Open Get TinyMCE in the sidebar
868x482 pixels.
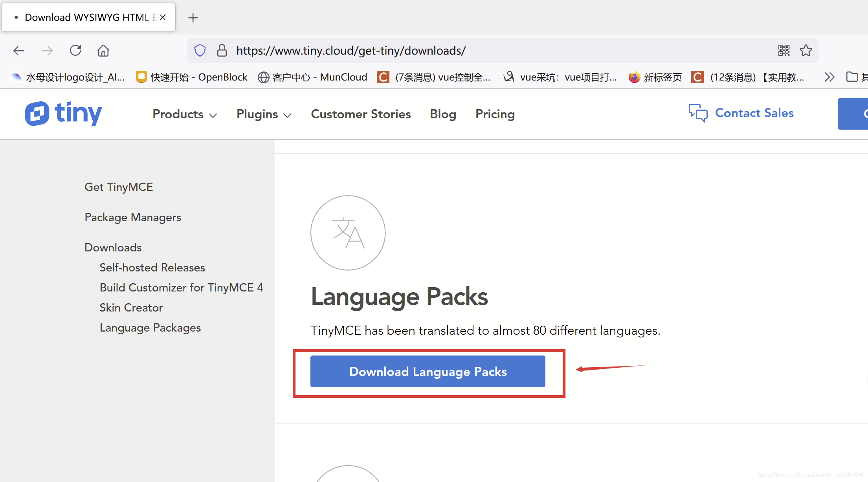(x=119, y=187)
